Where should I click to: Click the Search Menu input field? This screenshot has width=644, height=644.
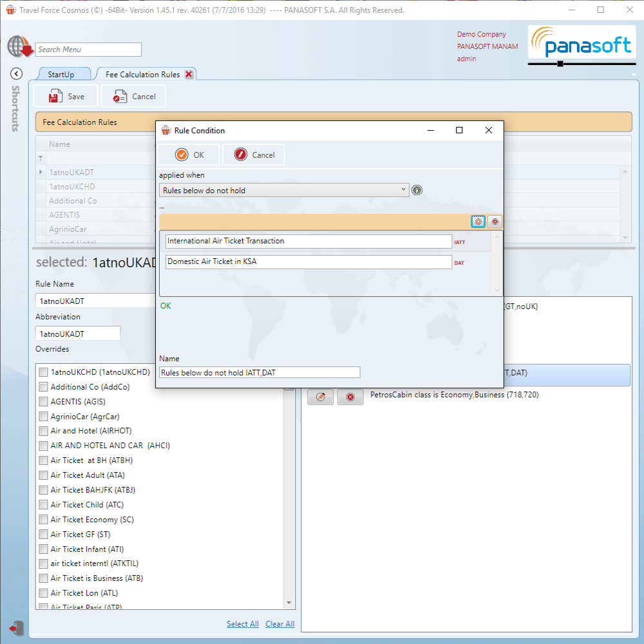[88, 50]
